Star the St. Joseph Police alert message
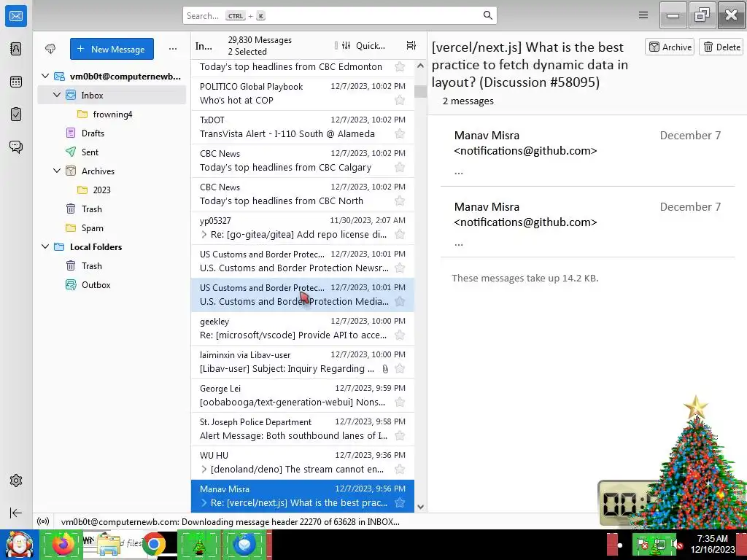This screenshot has height=560, width=747. click(400, 436)
